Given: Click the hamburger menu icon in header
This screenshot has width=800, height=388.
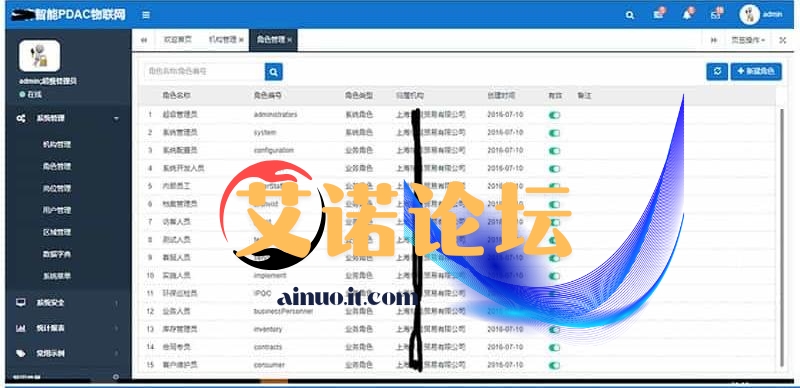Looking at the screenshot, I should [x=146, y=15].
